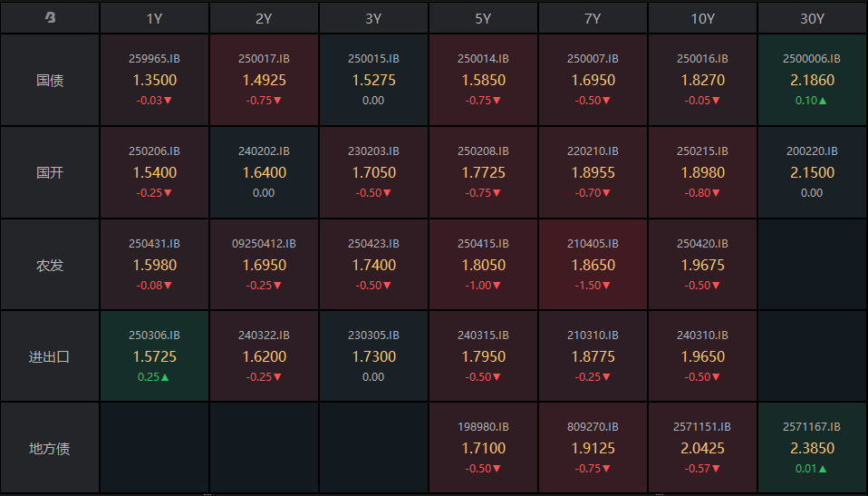Choose the 5Y column header
The width and height of the screenshot is (868, 496).
(483, 18)
